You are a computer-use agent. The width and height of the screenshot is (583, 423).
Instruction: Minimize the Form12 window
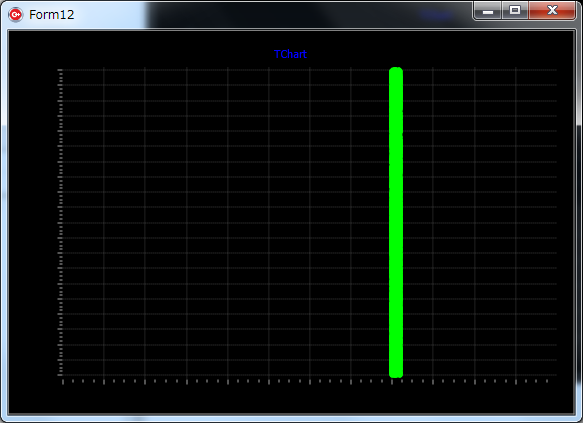click(487, 10)
